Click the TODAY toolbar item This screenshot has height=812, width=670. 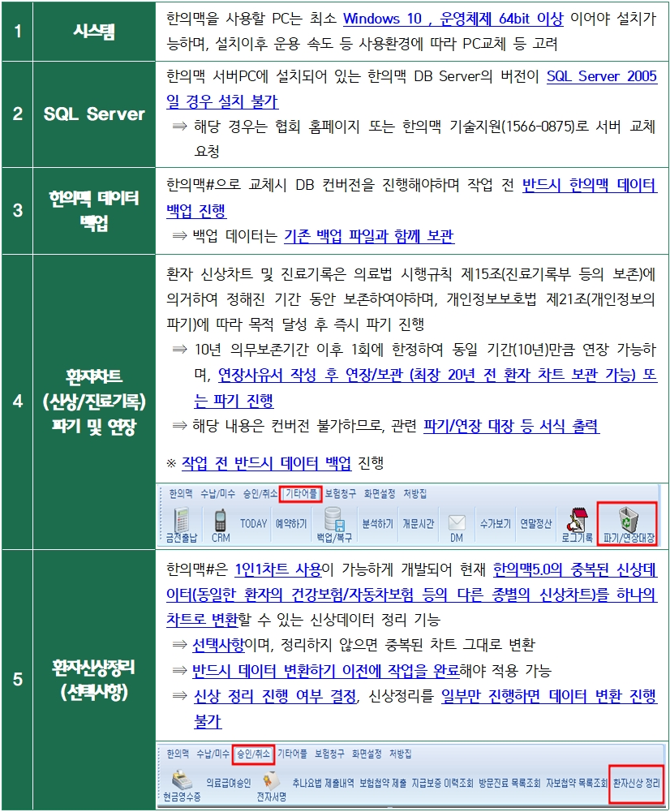tap(253, 523)
